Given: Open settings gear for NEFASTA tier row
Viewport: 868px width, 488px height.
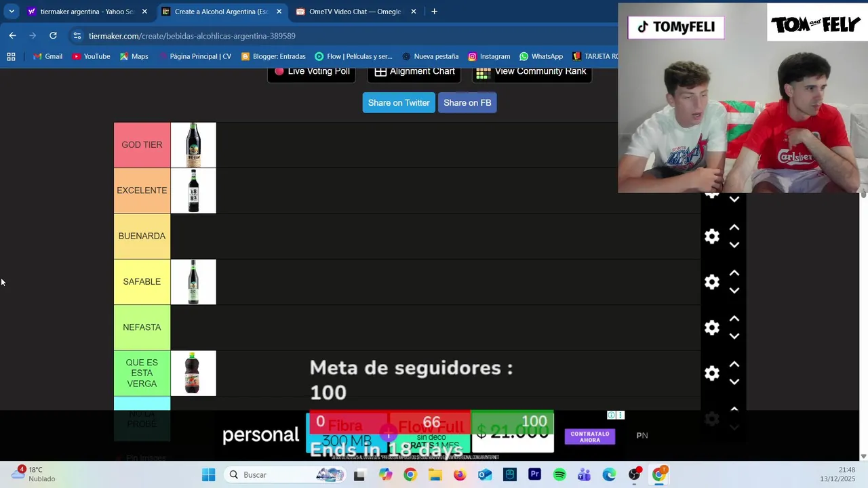Looking at the screenshot, I should pos(711,327).
